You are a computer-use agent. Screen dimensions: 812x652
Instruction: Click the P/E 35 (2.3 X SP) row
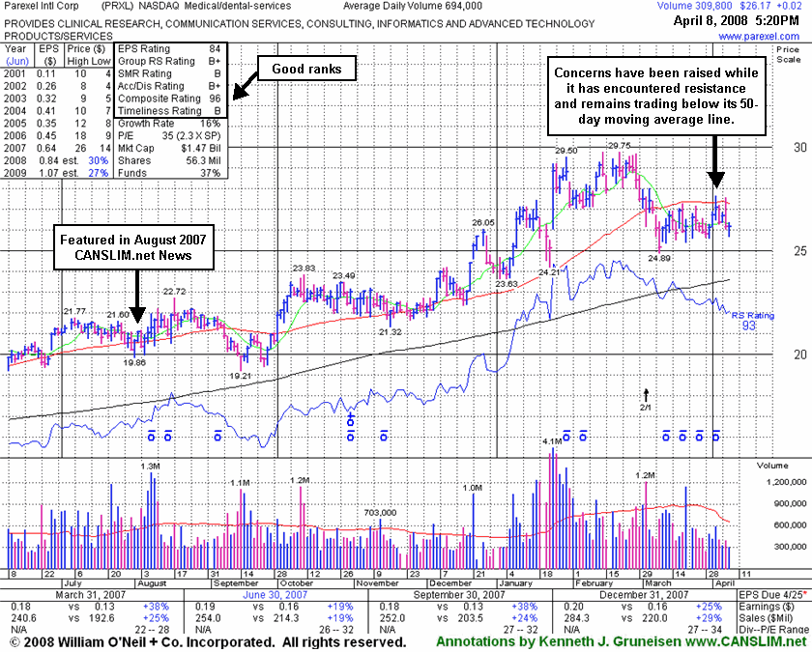pyautogui.click(x=169, y=136)
